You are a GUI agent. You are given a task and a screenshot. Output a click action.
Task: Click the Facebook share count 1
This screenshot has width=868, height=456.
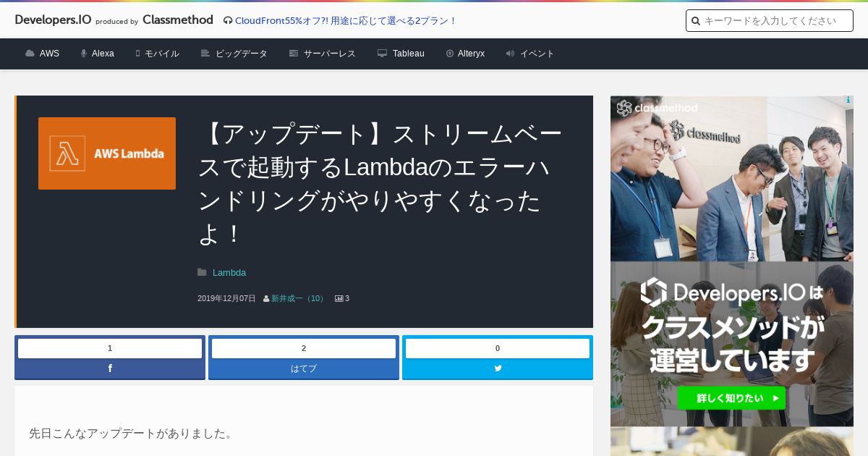tap(110, 348)
